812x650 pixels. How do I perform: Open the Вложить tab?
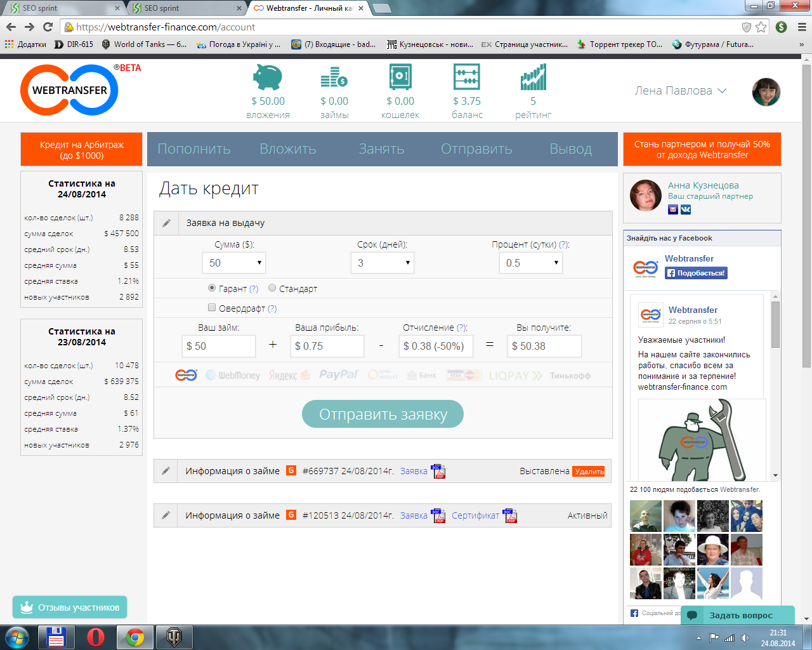(x=288, y=149)
